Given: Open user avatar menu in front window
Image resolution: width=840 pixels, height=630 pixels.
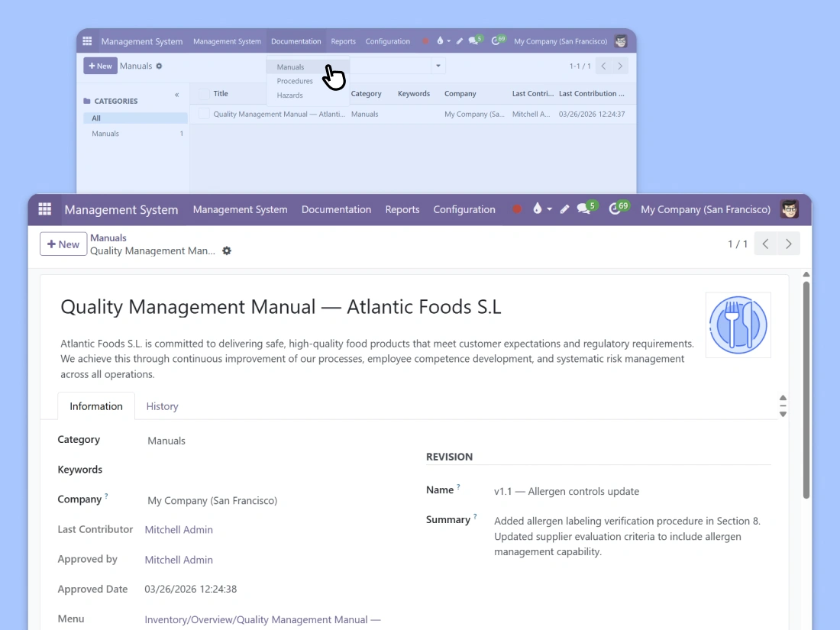Looking at the screenshot, I should point(790,209).
